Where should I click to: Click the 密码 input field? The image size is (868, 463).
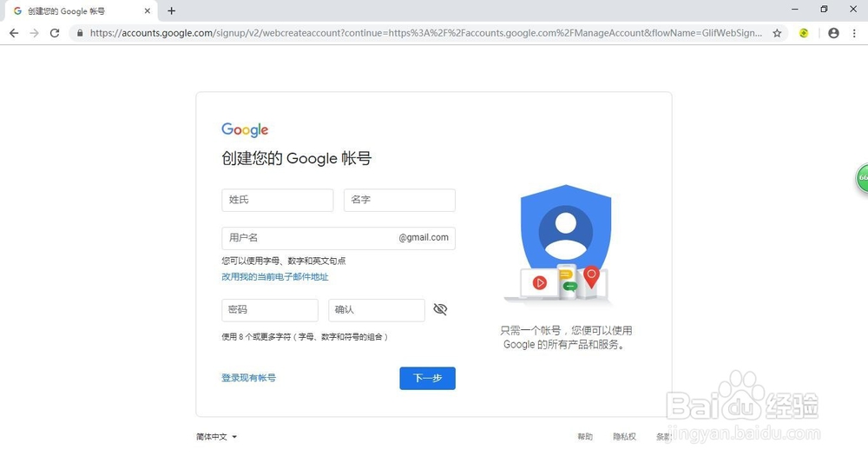[x=270, y=310]
